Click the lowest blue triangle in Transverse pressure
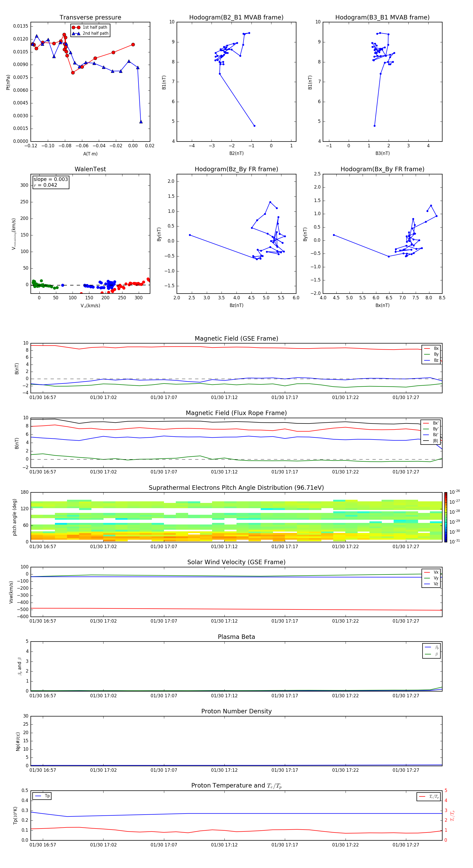This screenshot has height=868, width=473. tap(141, 122)
